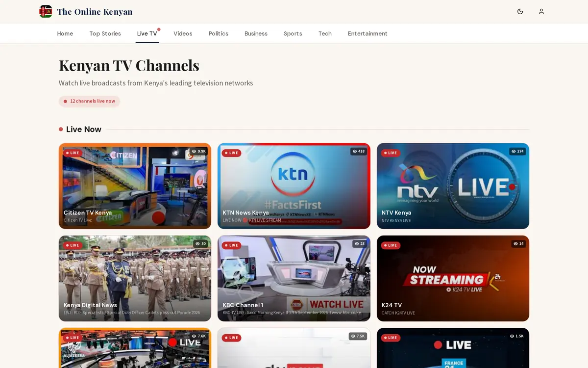Click LIVE badge on K24 TV card
The height and width of the screenshot is (368, 588).
(391, 245)
